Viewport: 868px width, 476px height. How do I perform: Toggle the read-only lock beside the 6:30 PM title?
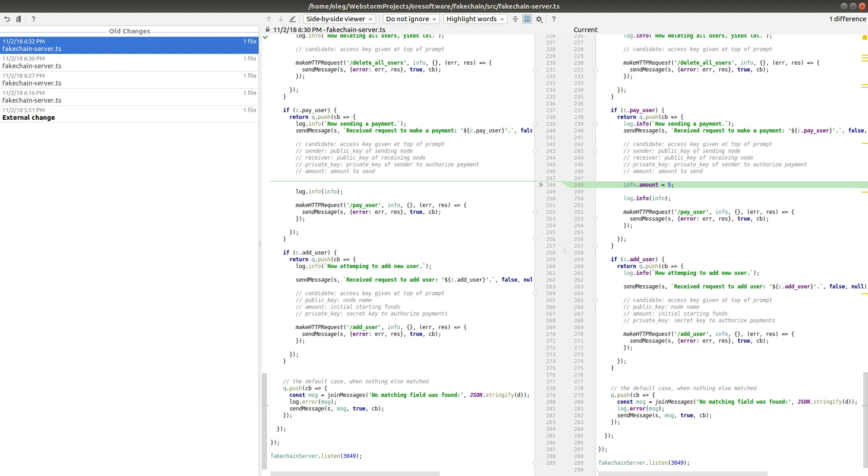point(268,30)
